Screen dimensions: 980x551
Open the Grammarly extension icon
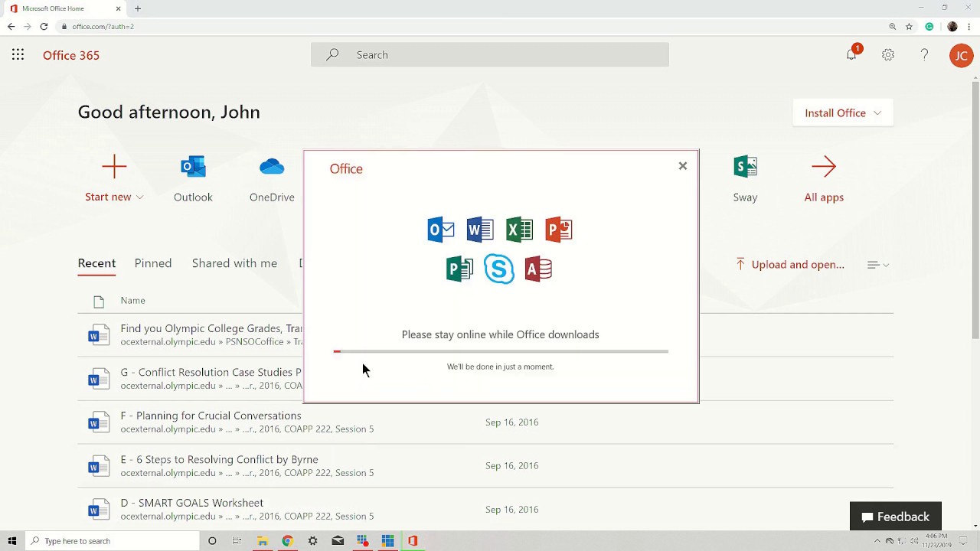pos(929,26)
